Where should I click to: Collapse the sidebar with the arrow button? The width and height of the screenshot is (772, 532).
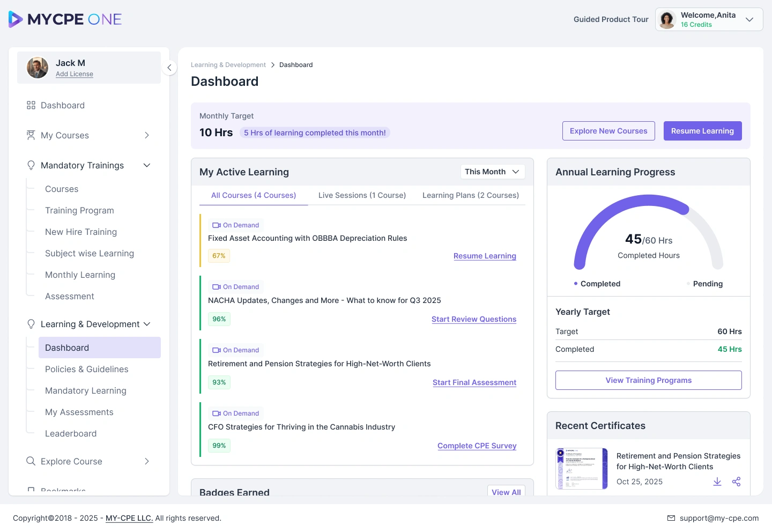click(169, 68)
